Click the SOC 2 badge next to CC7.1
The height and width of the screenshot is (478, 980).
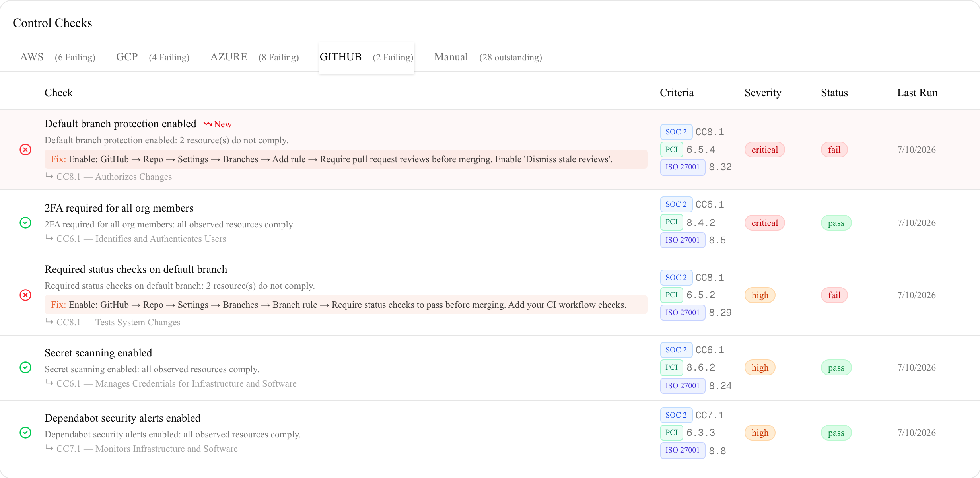(x=676, y=415)
